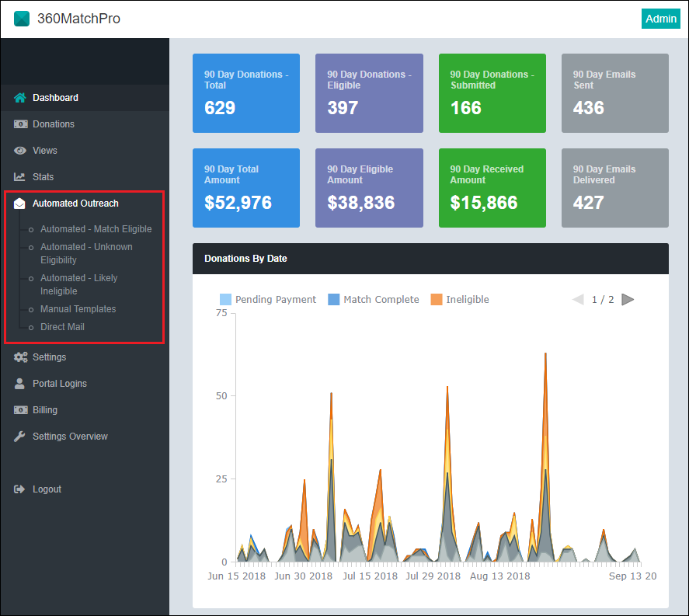Image resolution: width=689 pixels, height=616 pixels.
Task: Click the Stats chart icon
Action: coord(19,177)
